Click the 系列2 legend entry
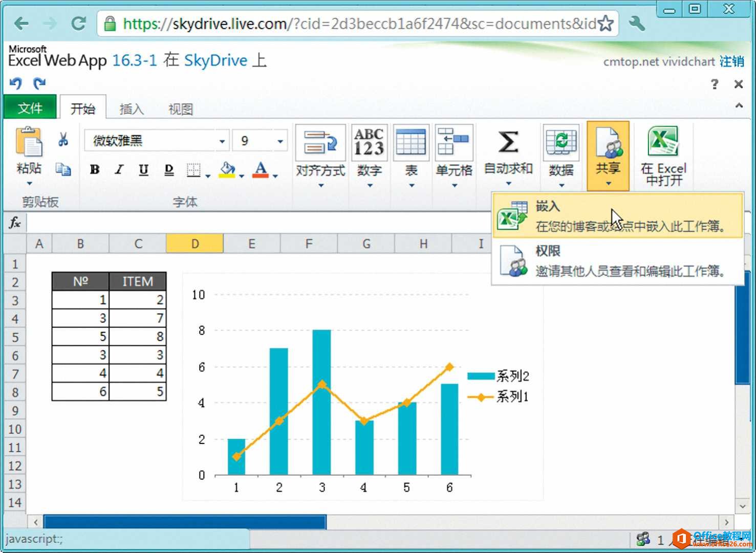 [x=499, y=376]
